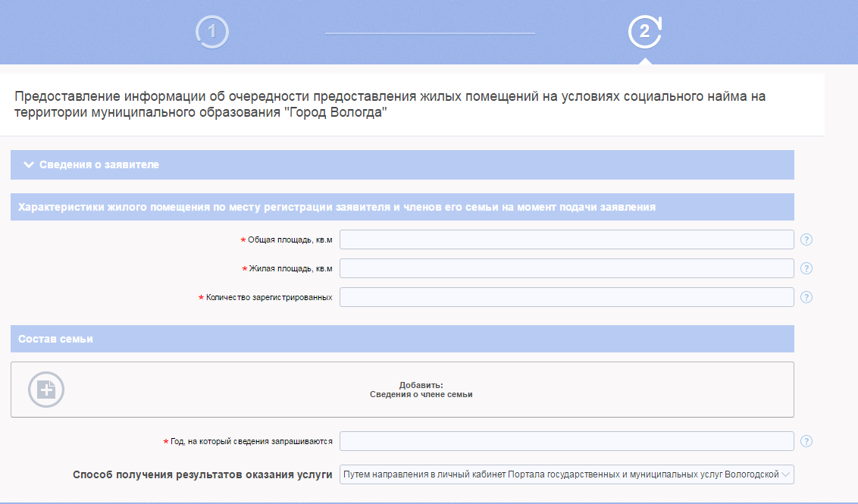Open help icon beside the year field
858x504 pixels.
coord(806,441)
